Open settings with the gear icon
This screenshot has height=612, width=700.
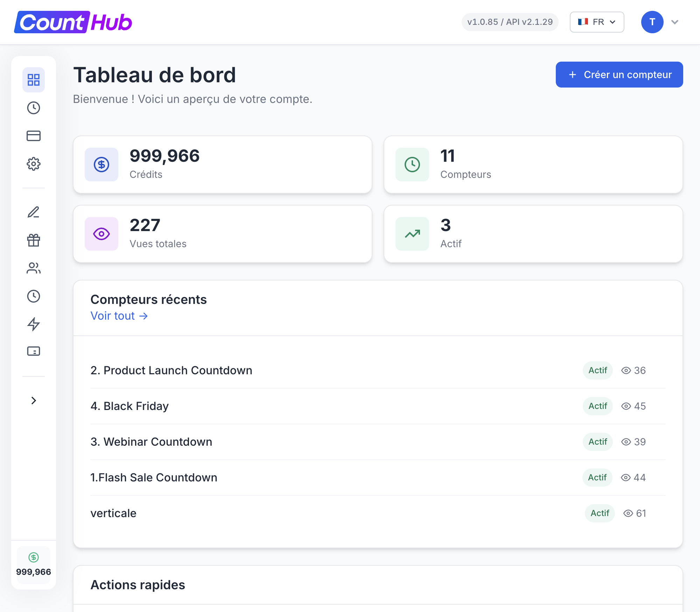34,164
